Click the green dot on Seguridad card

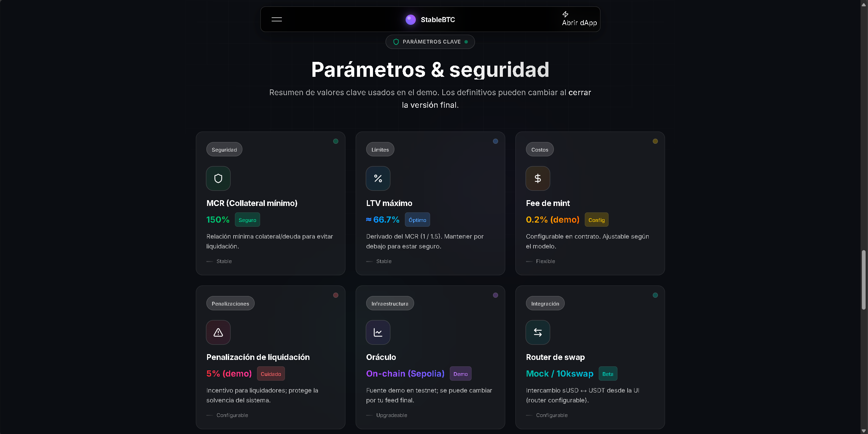336,141
